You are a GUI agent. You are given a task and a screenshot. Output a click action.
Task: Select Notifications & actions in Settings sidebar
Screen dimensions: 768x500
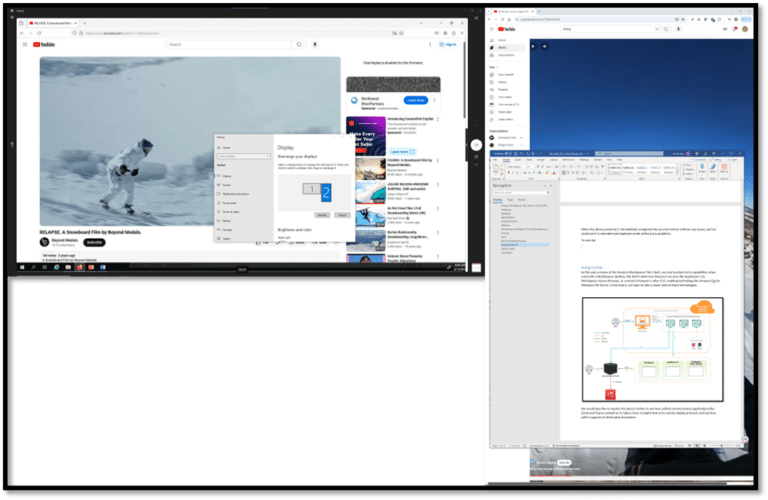click(235, 194)
